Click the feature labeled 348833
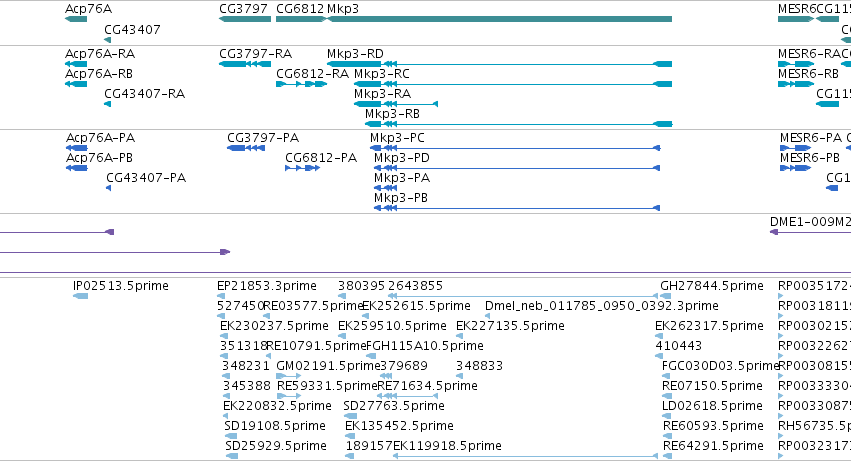Viewport: 851px width, 461px height. 479,366
